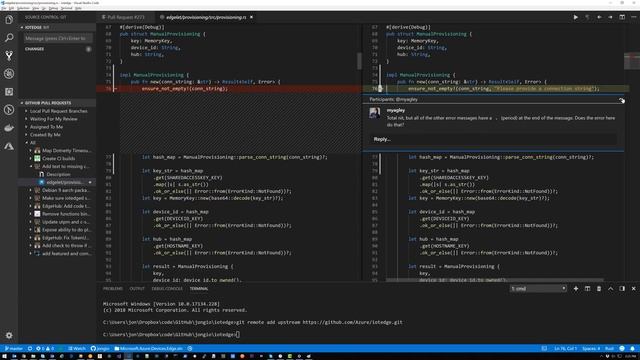640x360 pixels.
Task: Open the File menu
Action: [4, 8]
